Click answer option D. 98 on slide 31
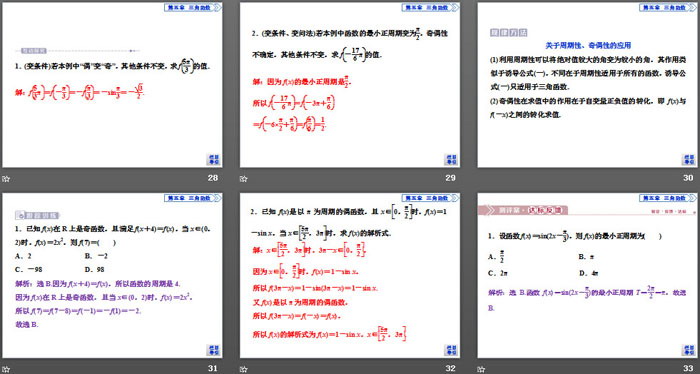This screenshot has height=374, width=700. pyautogui.click(x=94, y=270)
